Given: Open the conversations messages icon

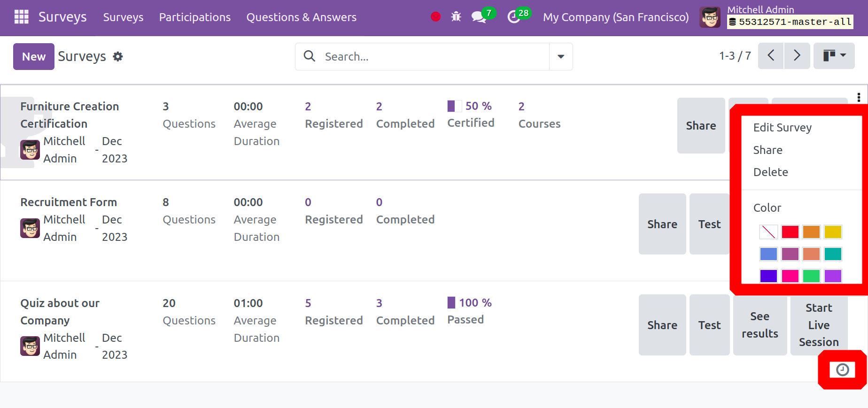Looking at the screenshot, I should (479, 17).
